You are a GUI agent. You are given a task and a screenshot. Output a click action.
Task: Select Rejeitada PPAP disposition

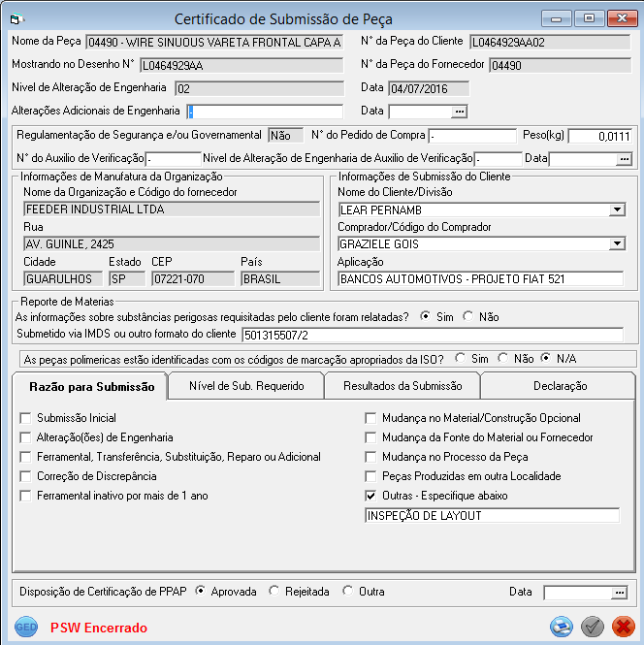pos(274,591)
